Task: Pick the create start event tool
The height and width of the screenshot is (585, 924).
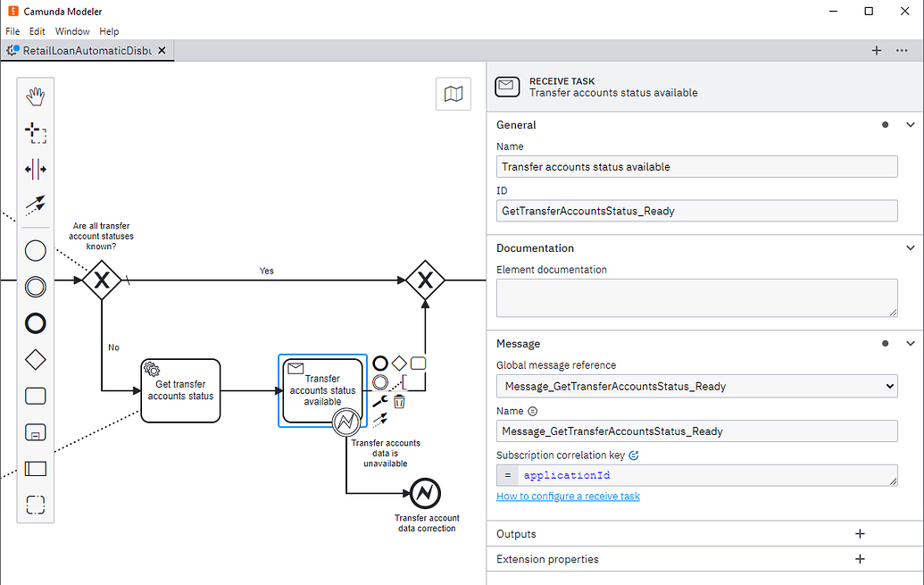Action: [35, 250]
